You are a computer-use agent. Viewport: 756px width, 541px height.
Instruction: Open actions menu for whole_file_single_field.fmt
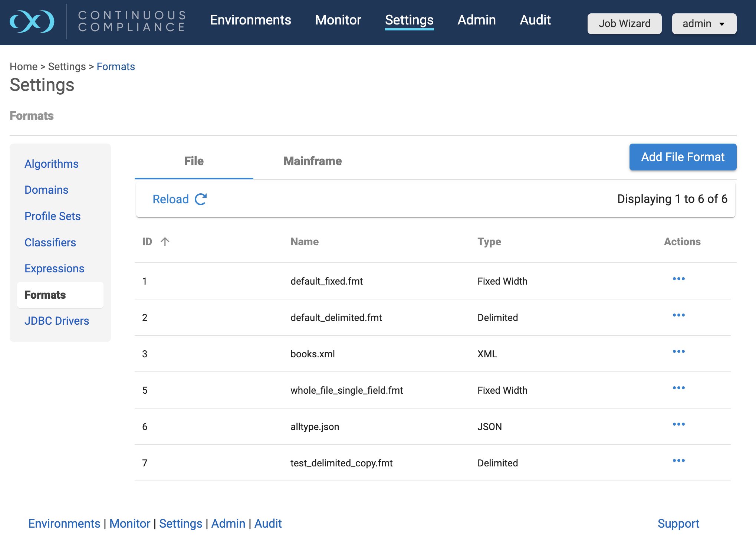pos(678,388)
